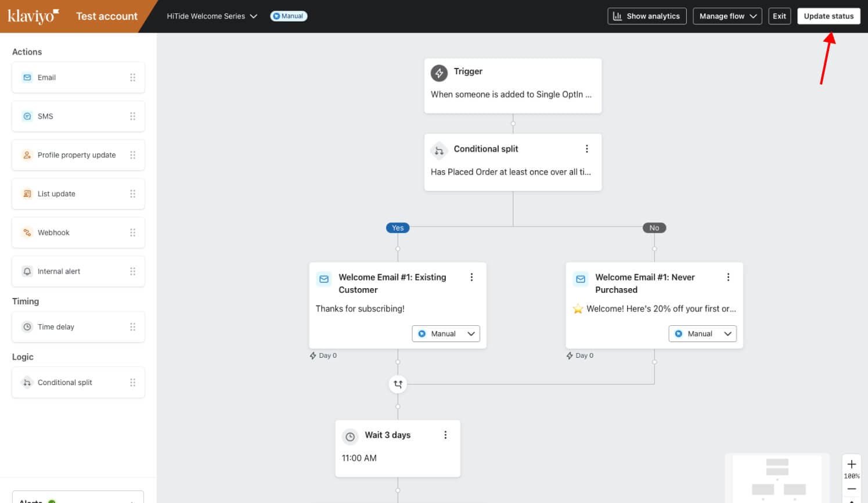Open Manual status dropdown on Existing Customer email
The image size is (868, 503).
click(x=446, y=334)
